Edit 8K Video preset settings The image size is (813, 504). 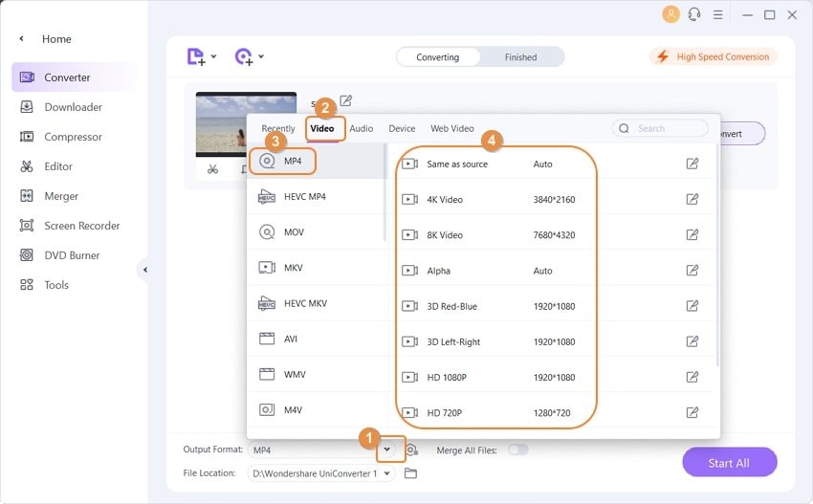point(692,235)
